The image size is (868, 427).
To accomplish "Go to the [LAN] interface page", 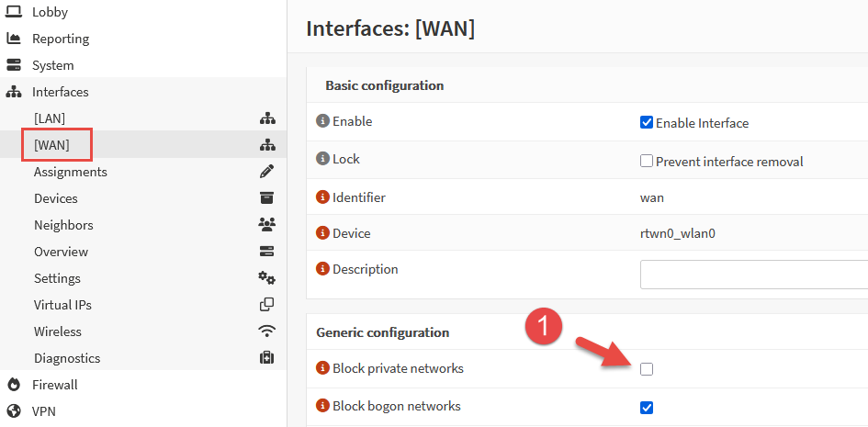I will 50,118.
